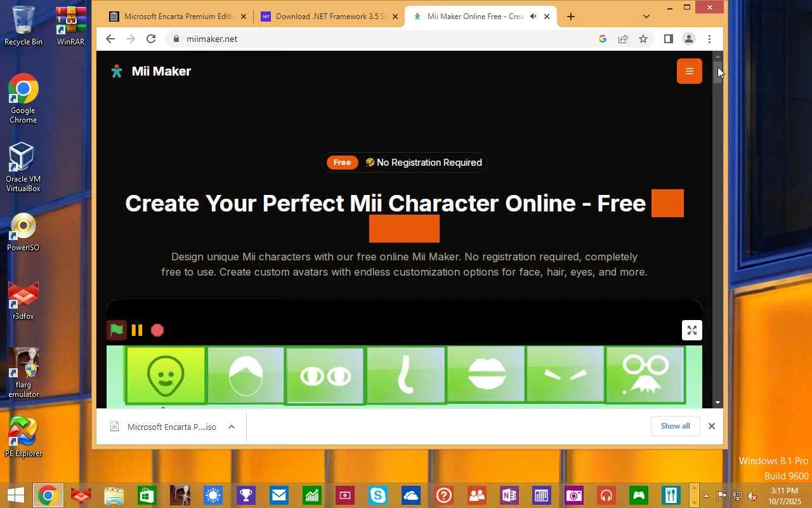
Task: Select Oracle VM VirtualBox desktop icon
Action: click(23, 167)
